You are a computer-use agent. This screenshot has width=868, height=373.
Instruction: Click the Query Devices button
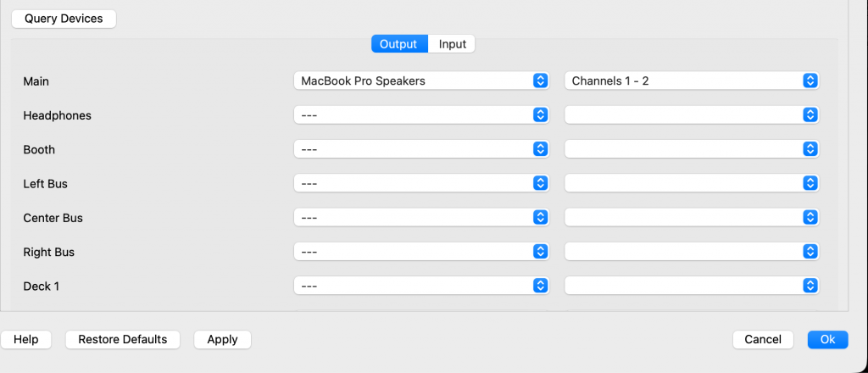click(64, 19)
